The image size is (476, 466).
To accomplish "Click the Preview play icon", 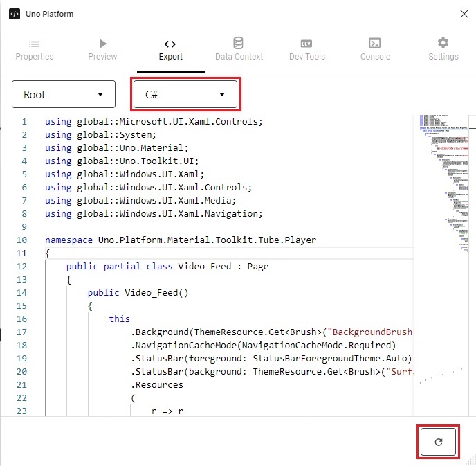I will 102,44.
